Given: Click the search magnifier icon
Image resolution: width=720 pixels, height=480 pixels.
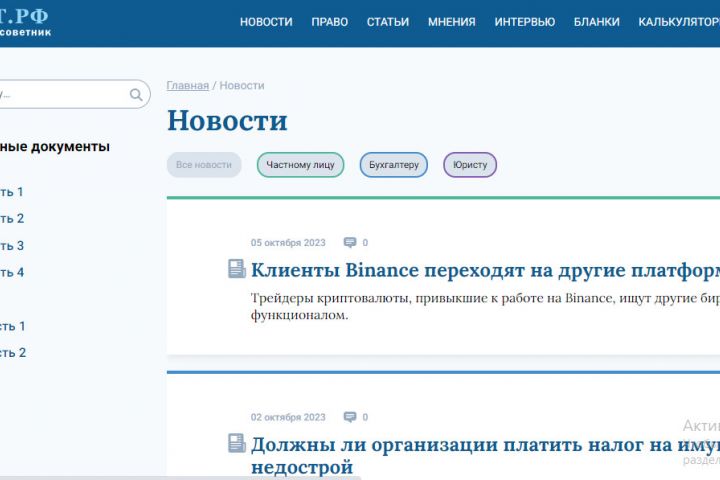Looking at the screenshot, I should point(136,95).
